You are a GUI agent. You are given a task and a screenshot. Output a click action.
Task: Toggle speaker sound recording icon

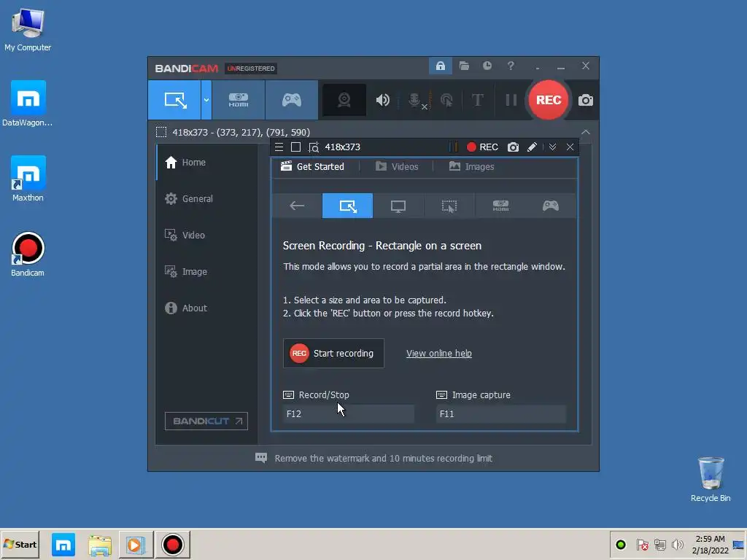[382, 100]
